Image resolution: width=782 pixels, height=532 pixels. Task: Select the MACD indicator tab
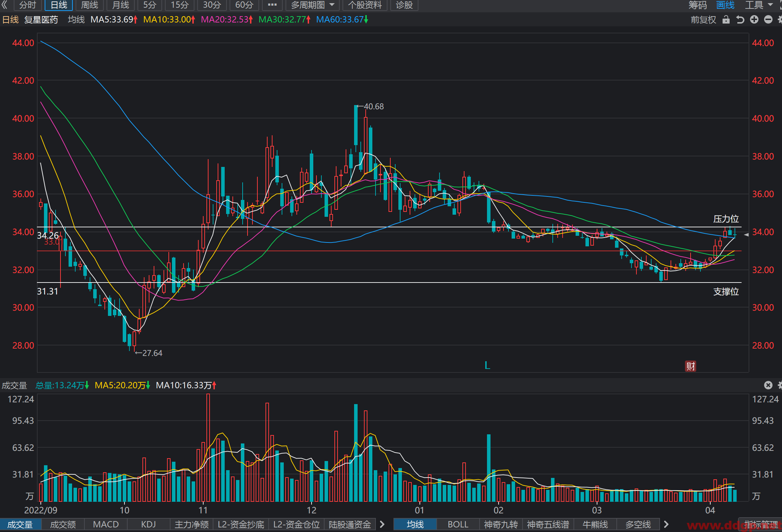point(106,524)
